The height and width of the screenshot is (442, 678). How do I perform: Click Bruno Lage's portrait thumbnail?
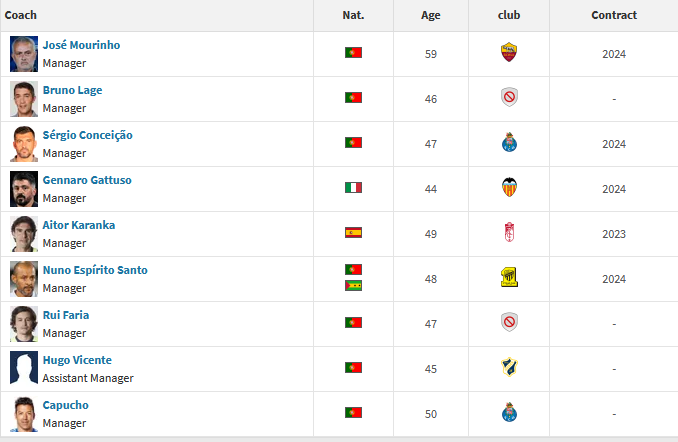pos(24,99)
